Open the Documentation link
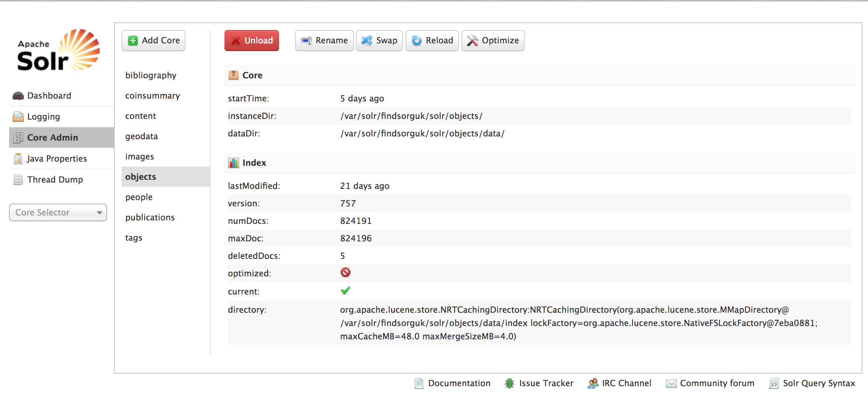 point(459,383)
